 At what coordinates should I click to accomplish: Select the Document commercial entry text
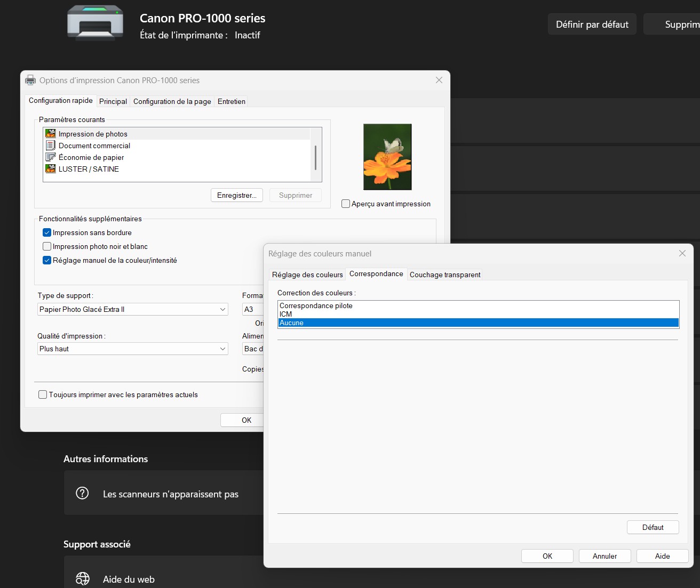[94, 146]
